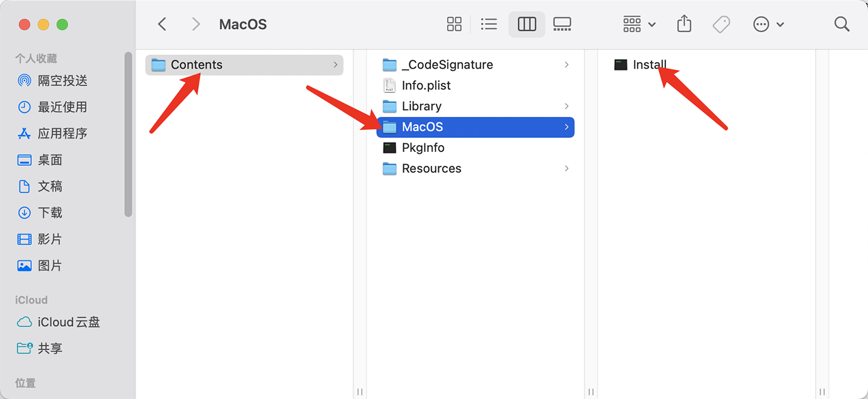The width and height of the screenshot is (868, 399).
Task: Click the Share icon in toolbar
Action: (x=684, y=24)
